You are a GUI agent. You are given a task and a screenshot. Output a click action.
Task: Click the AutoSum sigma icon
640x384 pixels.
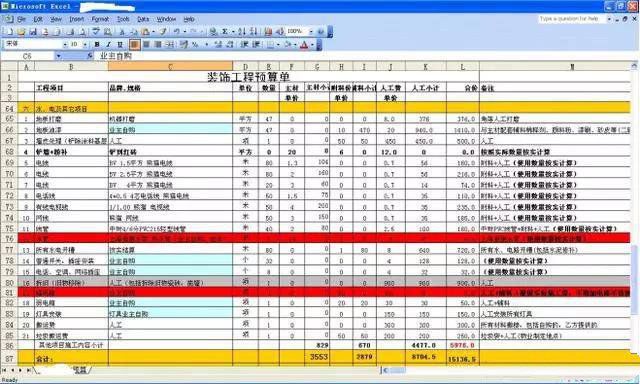tap(224, 31)
